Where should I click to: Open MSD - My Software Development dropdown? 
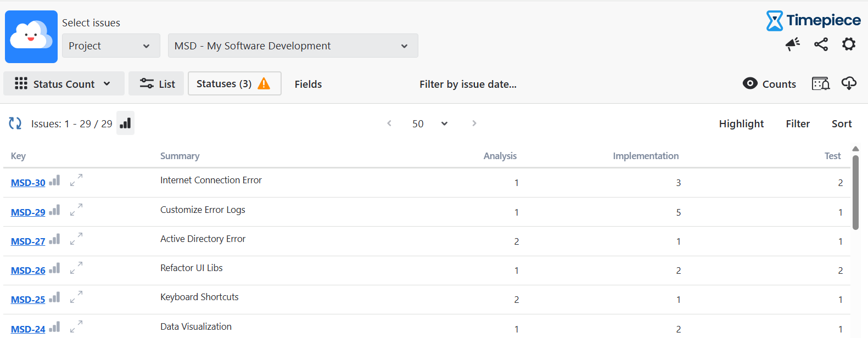coord(293,46)
